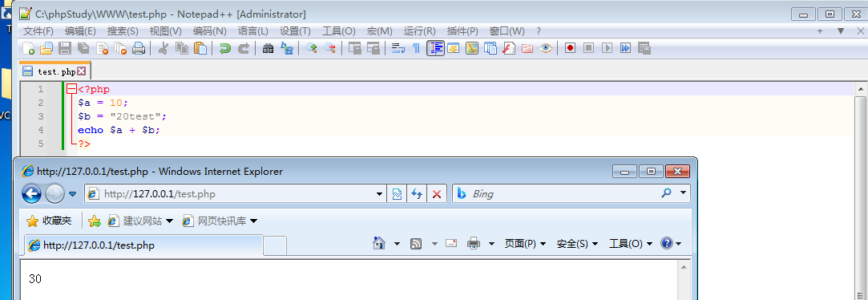Viewport: 868px width, 300px height.
Task: Expand the search provider dropdown arrow
Action: click(683, 193)
